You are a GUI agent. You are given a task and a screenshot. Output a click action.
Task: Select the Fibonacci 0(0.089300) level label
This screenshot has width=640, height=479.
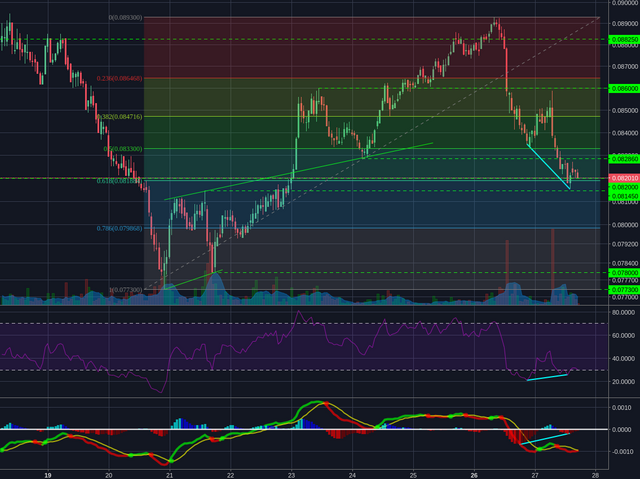[125, 18]
